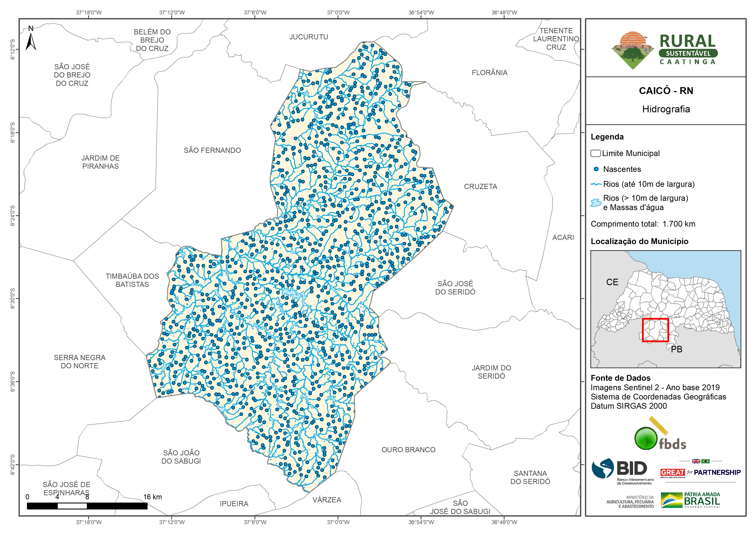This screenshot has height=534, width=756.
Task: Click the Rural Sustentável Caatinga logo
Action: coord(665,50)
